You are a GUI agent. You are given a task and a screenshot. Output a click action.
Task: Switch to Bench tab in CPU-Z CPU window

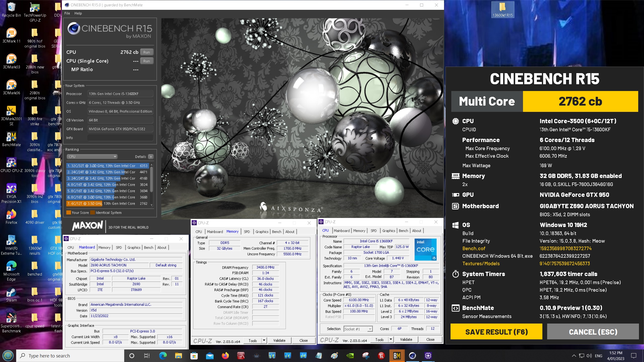[x=403, y=231]
